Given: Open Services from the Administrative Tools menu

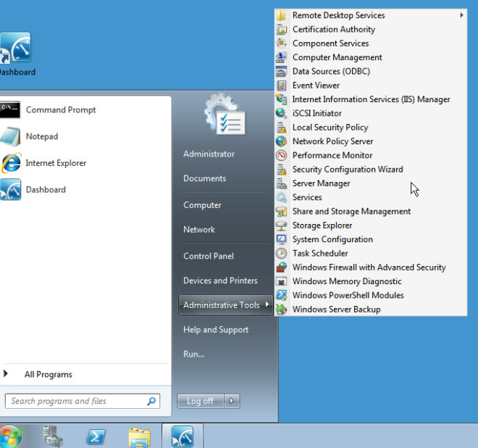Looking at the screenshot, I should (307, 197).
